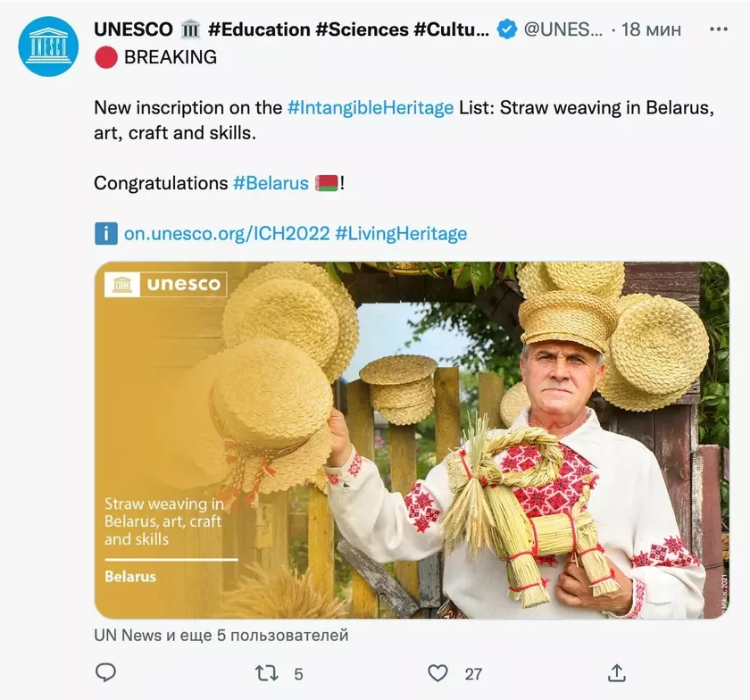Click the Belarus flag emoji
The width and height of the screenshot is (750, 700).
pyautogui.click(x=326, y=183)
